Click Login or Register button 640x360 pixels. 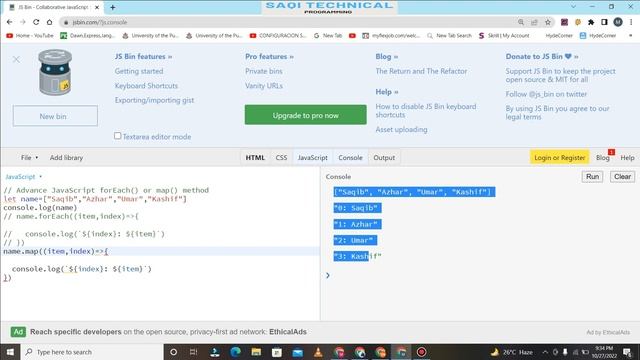pyautogui.click(x=559, y=158)
